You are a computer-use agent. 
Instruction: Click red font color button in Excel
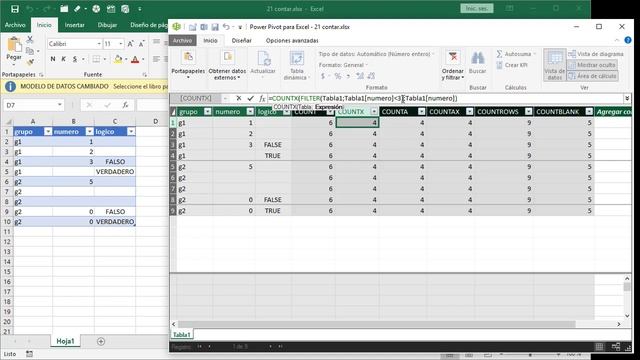click(x=135, y=59)
